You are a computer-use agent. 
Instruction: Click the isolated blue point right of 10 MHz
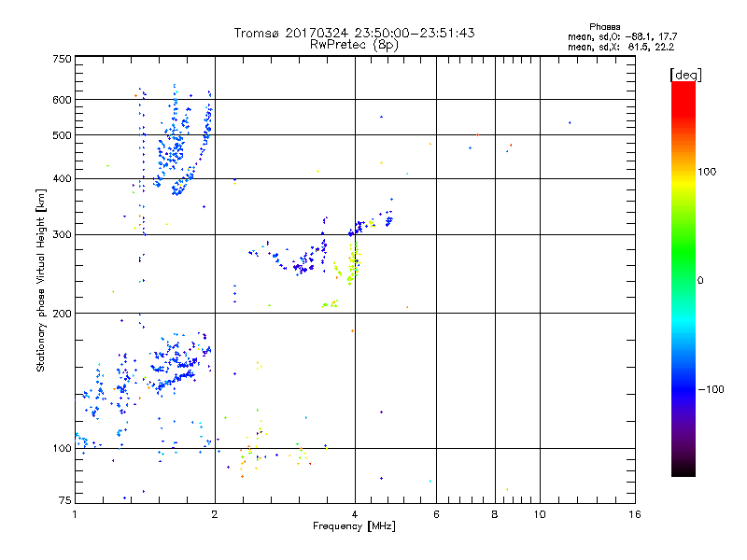tap(570, 123)
